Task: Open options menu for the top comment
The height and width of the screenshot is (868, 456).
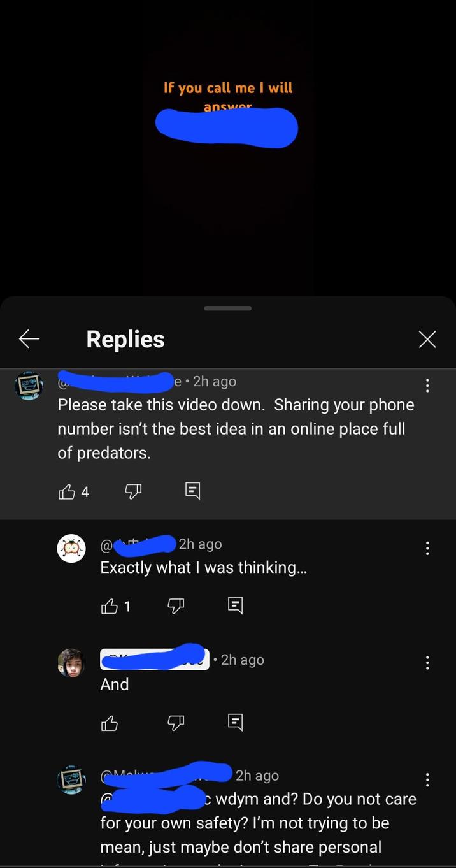Action: (427, 386)
